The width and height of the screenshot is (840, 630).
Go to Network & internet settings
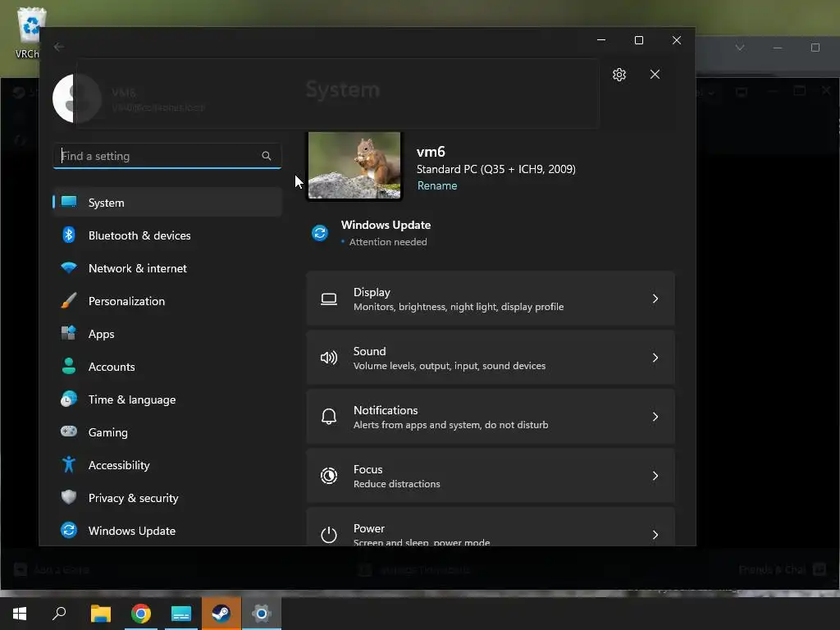pos(167,268)
